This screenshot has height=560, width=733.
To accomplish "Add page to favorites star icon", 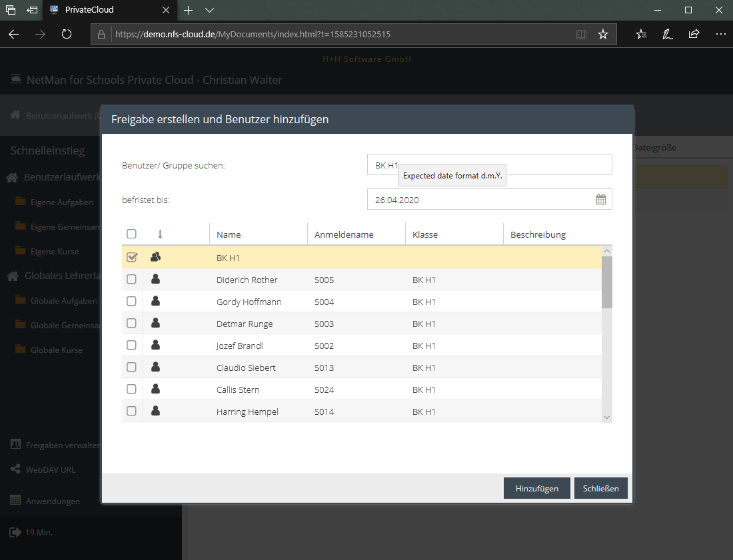I will pyautogui.click(x=603, y=34).
